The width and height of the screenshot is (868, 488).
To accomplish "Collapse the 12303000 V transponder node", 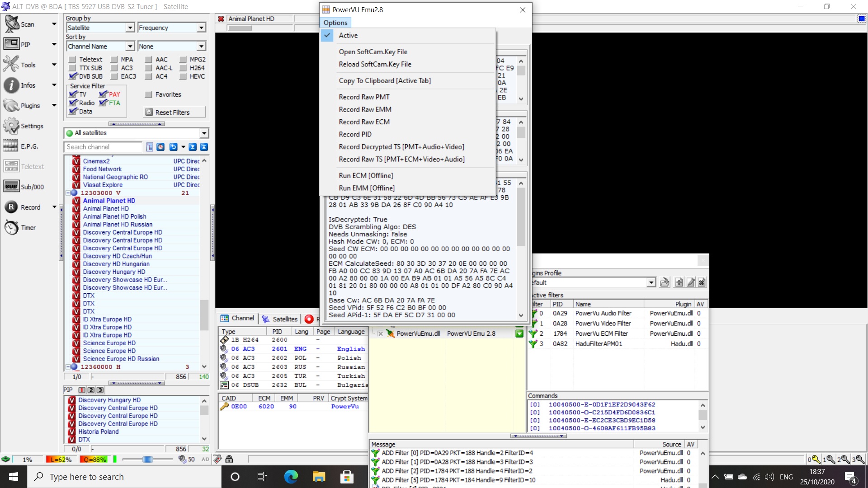I will tap(68, 193).
